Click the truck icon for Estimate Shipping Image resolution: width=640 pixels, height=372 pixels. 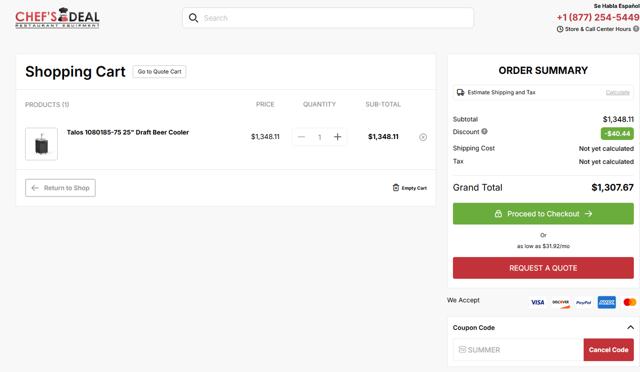coord(460,92)
